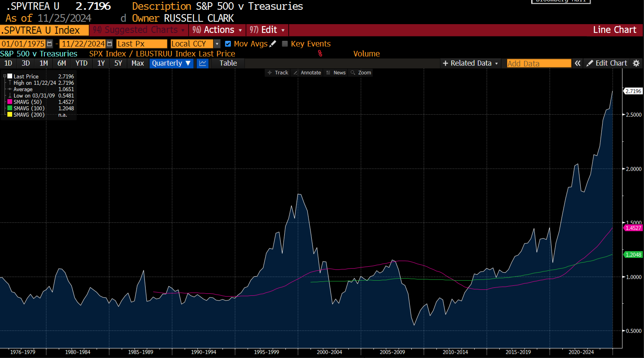Click the 'S&P 500 v Treasuries' series label
This screenshot has width=644, height=358.
(39, 54)
